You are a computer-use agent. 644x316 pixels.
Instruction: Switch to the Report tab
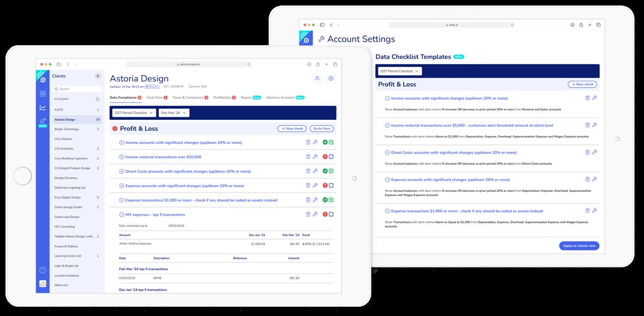click(x=251, y=98)
